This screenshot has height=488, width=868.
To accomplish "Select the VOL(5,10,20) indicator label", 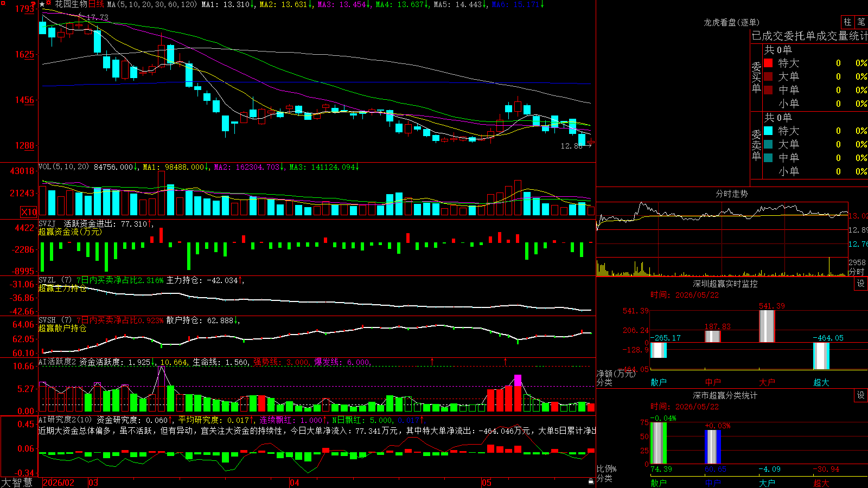I will [63, 167].
